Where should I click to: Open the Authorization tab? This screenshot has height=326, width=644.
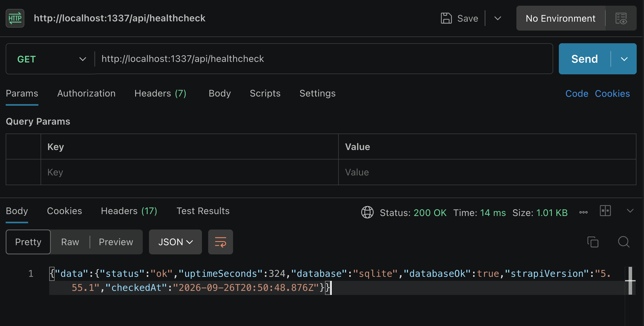point(87,94)
